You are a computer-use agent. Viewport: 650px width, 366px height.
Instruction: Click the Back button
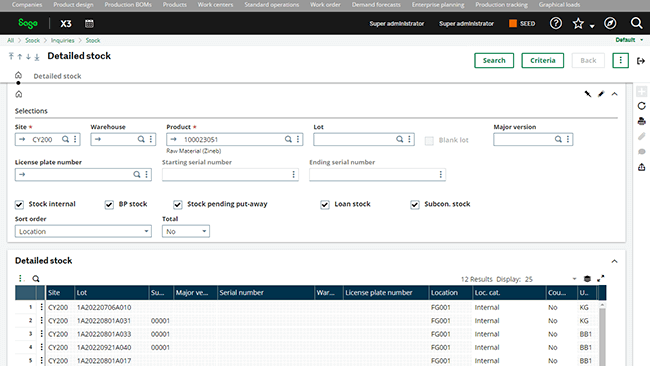(588, 61)
